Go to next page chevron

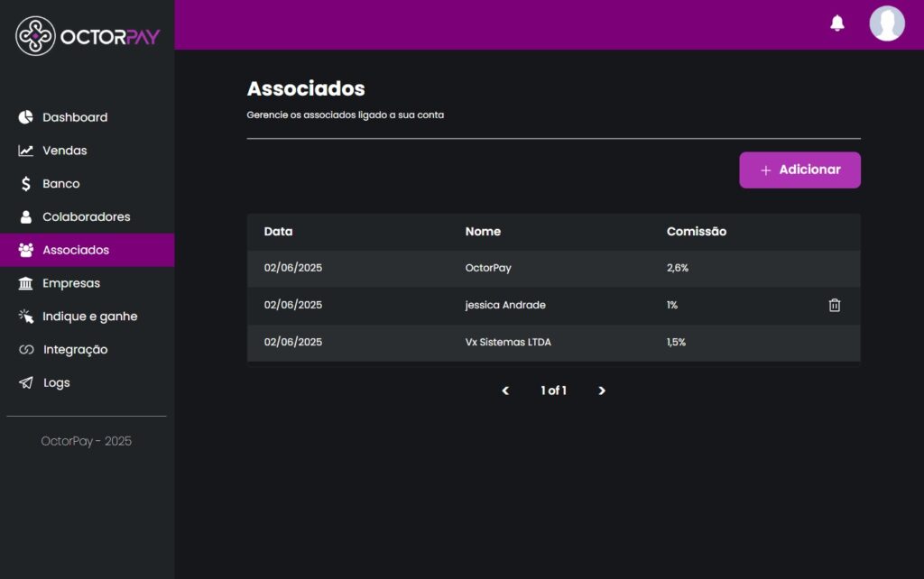602,391
